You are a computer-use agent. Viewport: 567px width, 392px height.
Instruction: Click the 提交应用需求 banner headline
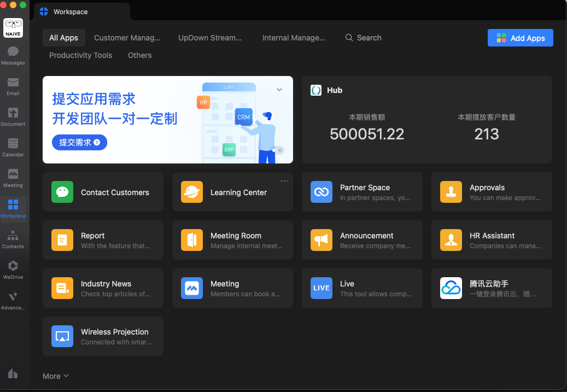(x=93, y=99)
